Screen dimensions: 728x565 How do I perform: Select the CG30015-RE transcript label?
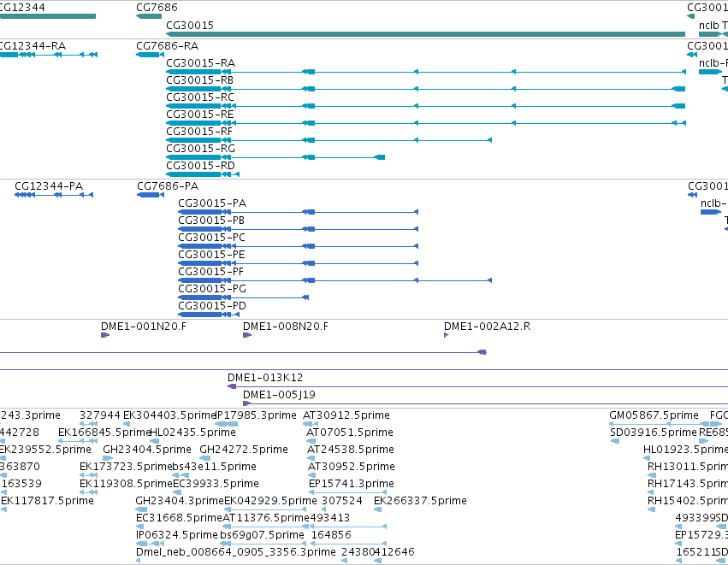click(x=200, y=115)
